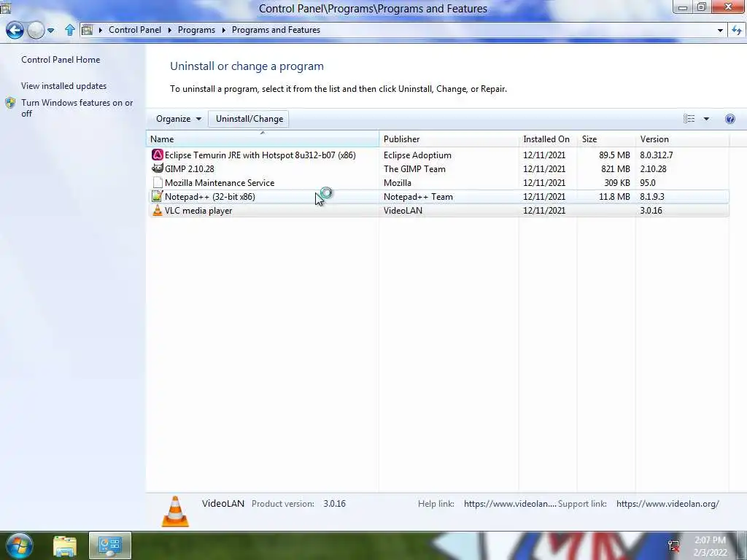
Task: Click version value 8.1.9.3
Action: (651, 196)
